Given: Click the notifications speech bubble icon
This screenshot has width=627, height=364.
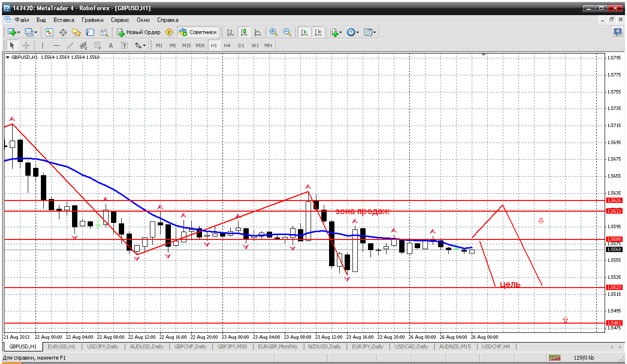Looking at the screenshot, I should [x=618, y=32].
